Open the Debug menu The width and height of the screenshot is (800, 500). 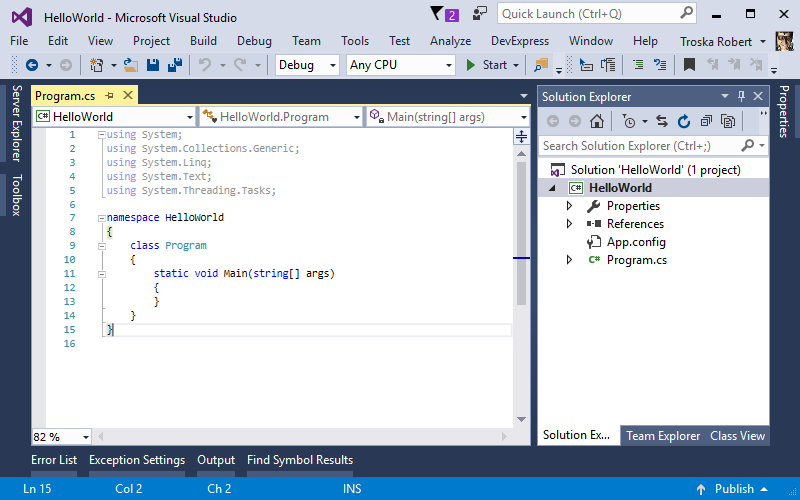click(x=254, y=41)
